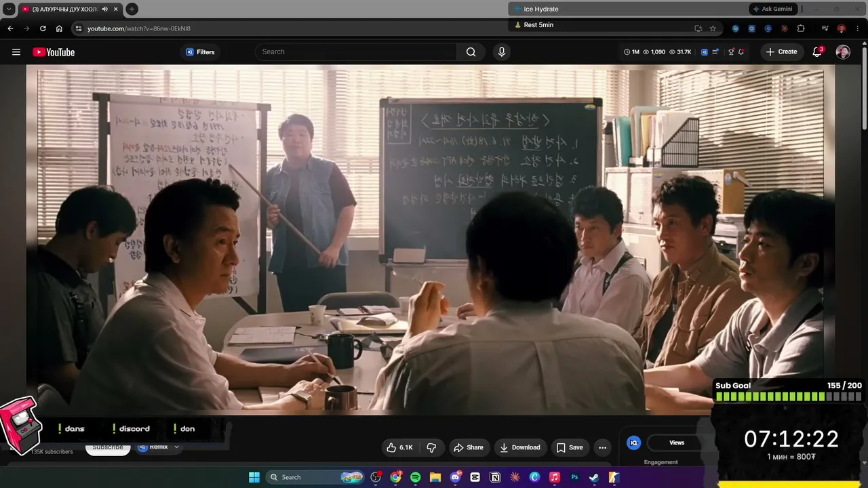Open Google Chrome from the taskbar

pyautogui.click(x=396, y=477)
